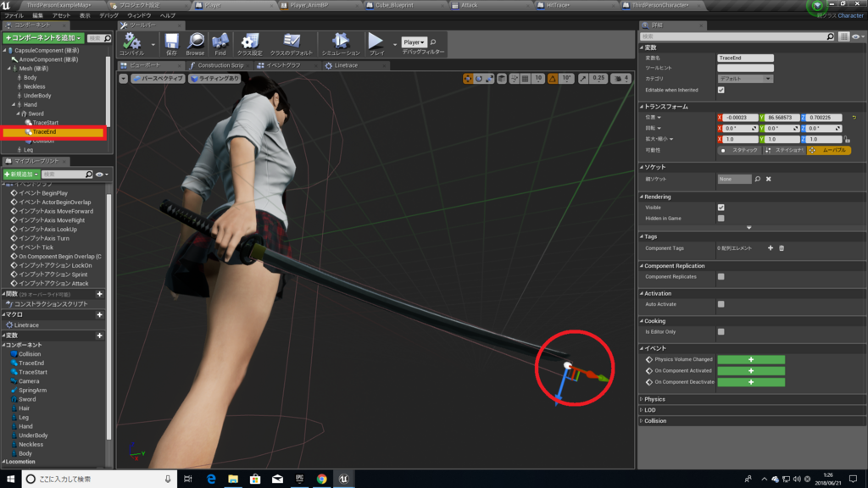
Task: Click the reset location yellow arrow icon
Action: [x=854, y=117]
